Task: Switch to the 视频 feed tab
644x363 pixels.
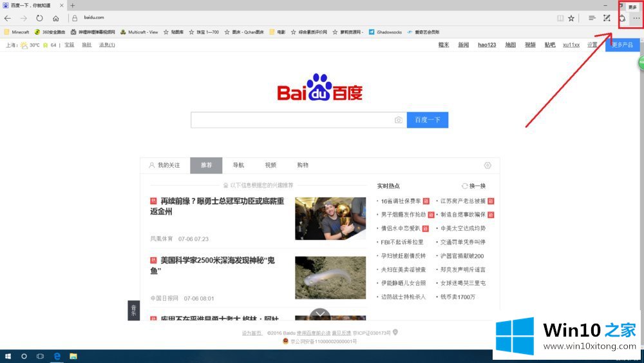Action: coord(270,165)
